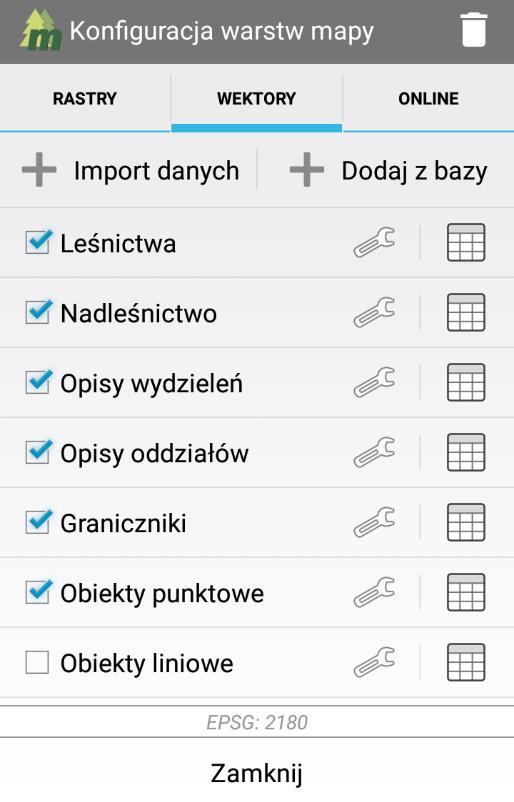Open attribute table for Leśnictwa layer
The width and height of the screenshot is (514, 802).
click(466, 242)
